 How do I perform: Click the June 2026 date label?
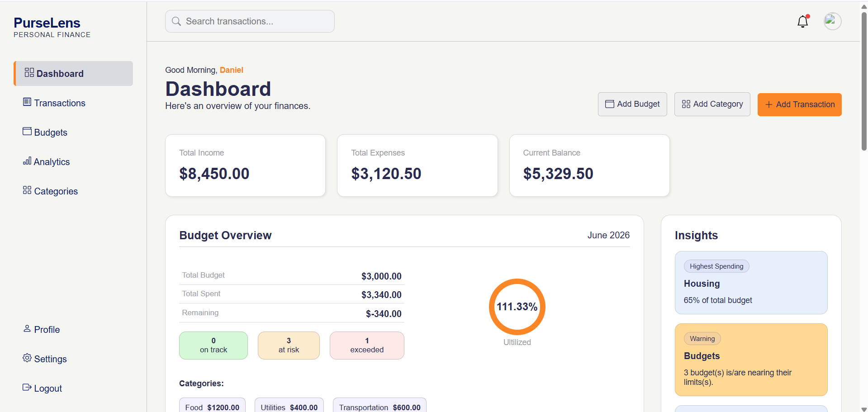[608, 235]
